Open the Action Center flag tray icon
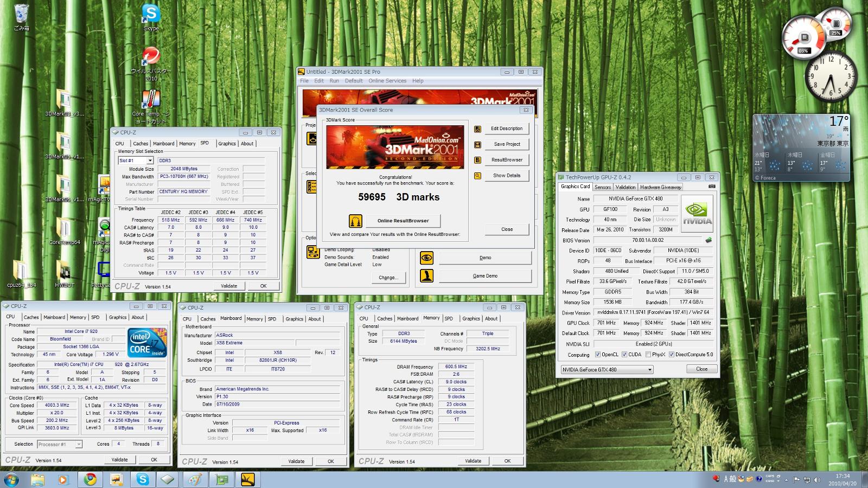 click(796, 480)
